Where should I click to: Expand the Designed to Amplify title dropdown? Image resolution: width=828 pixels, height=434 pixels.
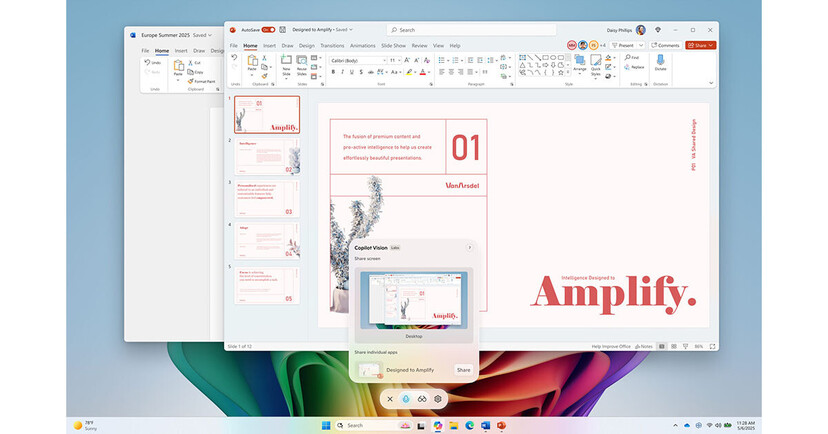pos(351,30)
